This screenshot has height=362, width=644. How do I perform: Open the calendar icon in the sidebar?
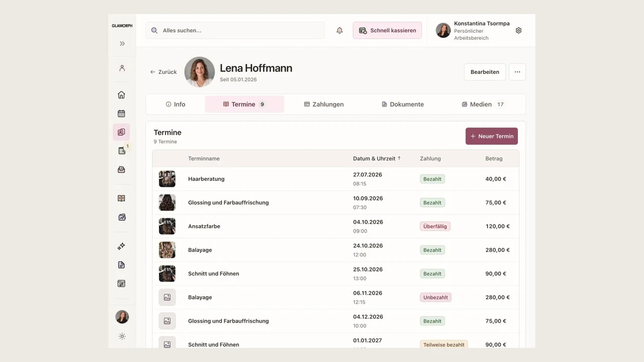pyautogui.click(x=121, y=114)
